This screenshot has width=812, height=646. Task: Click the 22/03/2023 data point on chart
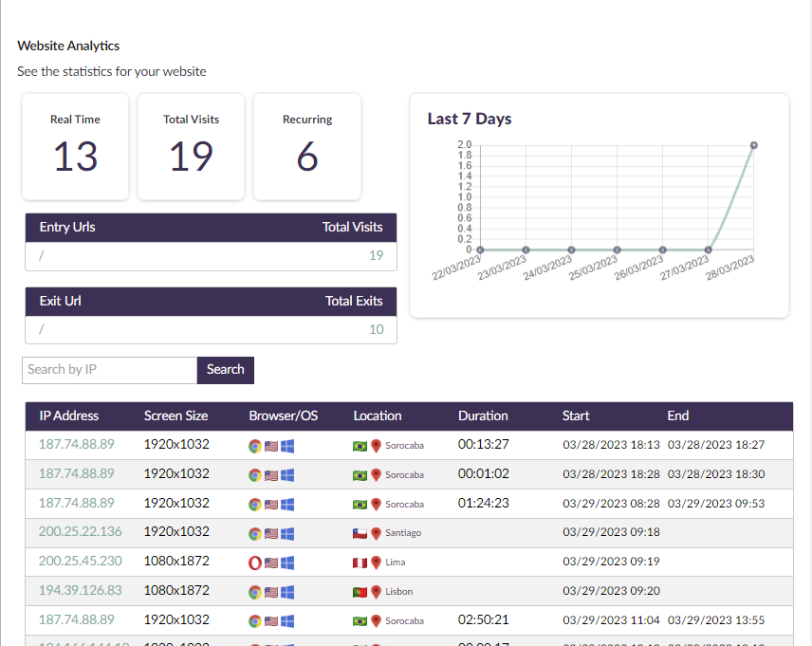(x=481, y=250)
